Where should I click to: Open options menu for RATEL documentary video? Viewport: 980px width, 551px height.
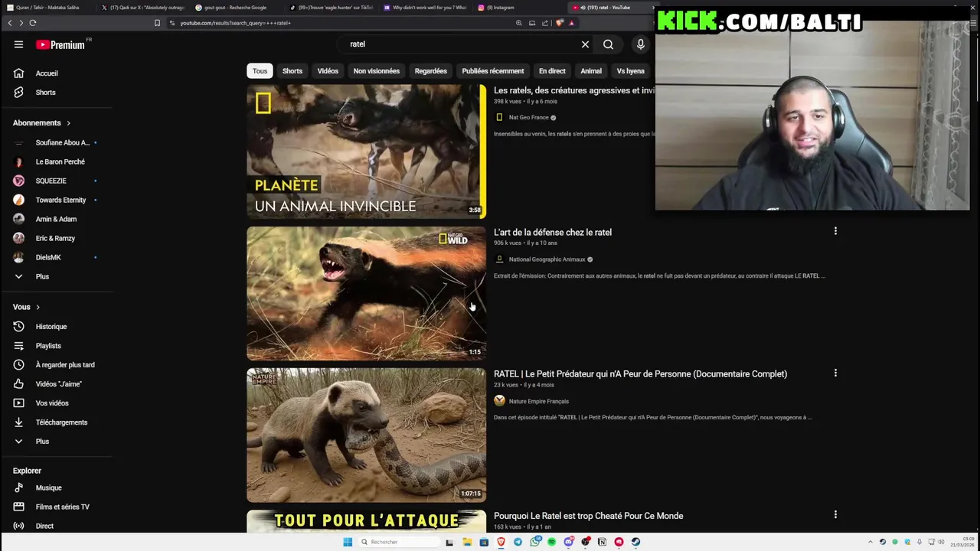coord(835,373)
